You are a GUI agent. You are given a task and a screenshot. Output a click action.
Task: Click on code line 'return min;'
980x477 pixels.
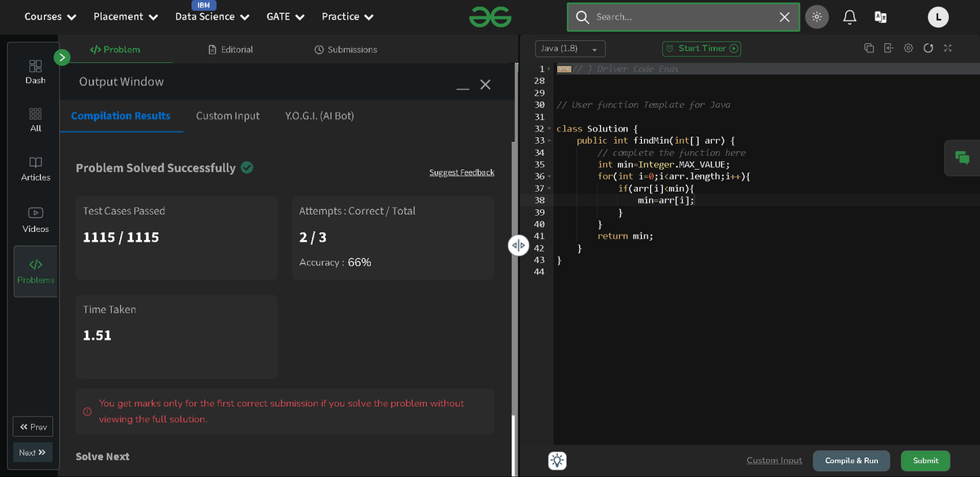626,235
